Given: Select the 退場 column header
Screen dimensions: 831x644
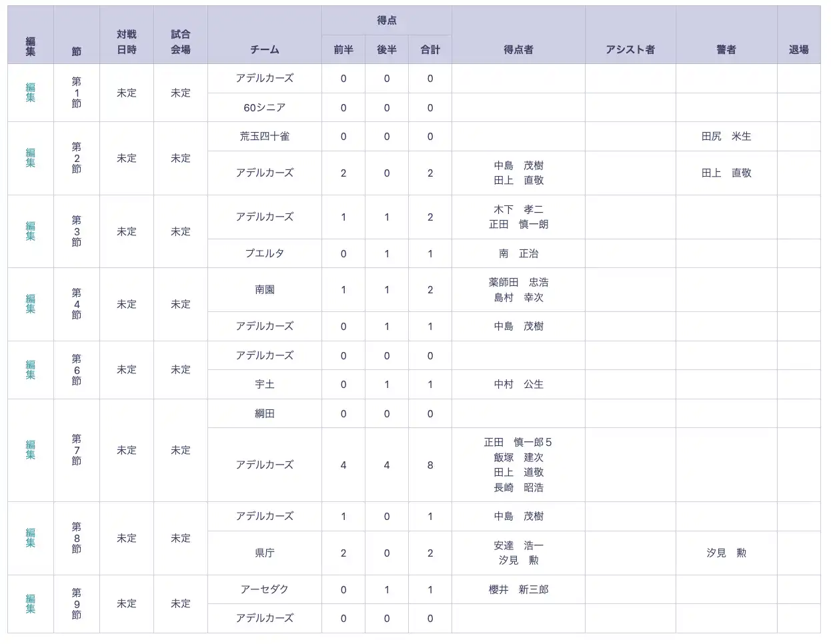Looking at the screenshot, I should (799, 49).
